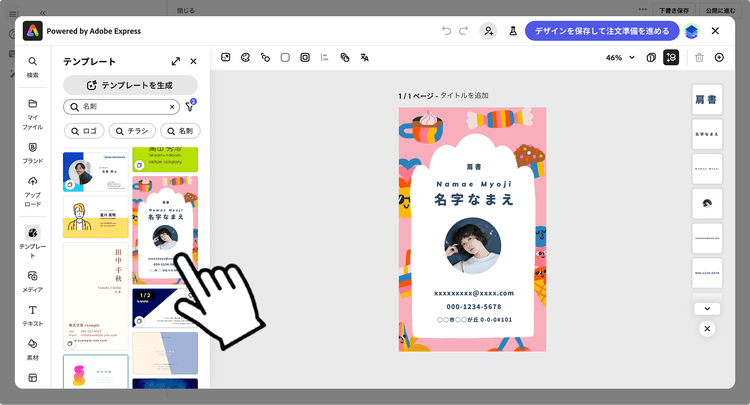Screen dimensions: 750x405
Task: Undo the last action
Action: pyautogui.click(x=446, y=31)
